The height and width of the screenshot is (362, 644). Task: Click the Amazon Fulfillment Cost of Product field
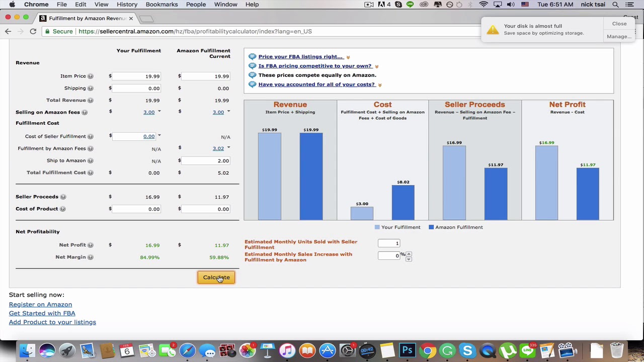pyautogui.click(x=206, y=209)
